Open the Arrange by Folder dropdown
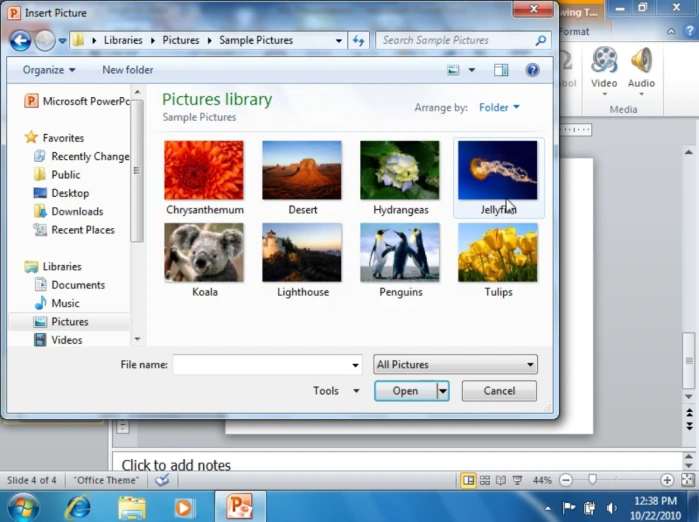Viewport: 699px width, 522px height. [499, 107]
